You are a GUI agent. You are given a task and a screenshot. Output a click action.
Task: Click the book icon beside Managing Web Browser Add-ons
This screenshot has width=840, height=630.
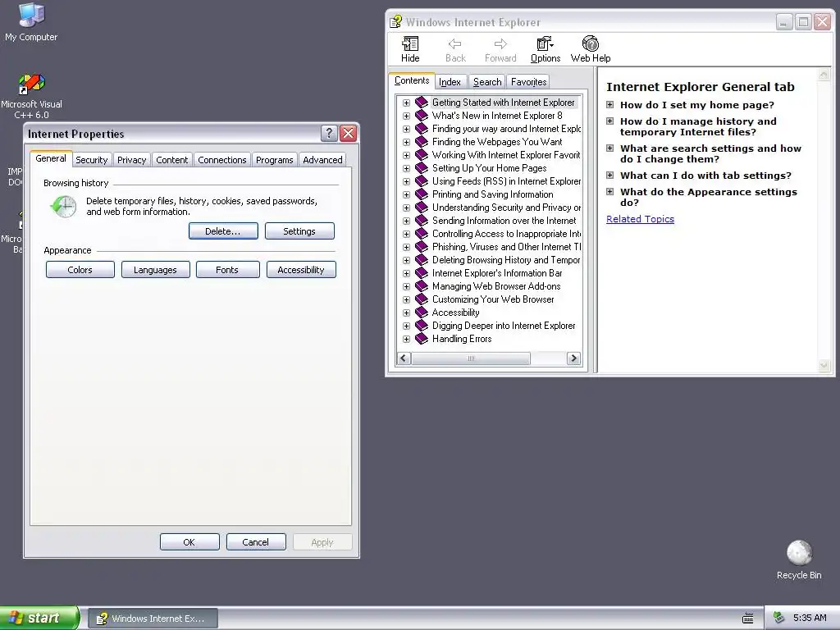(422, 286)
